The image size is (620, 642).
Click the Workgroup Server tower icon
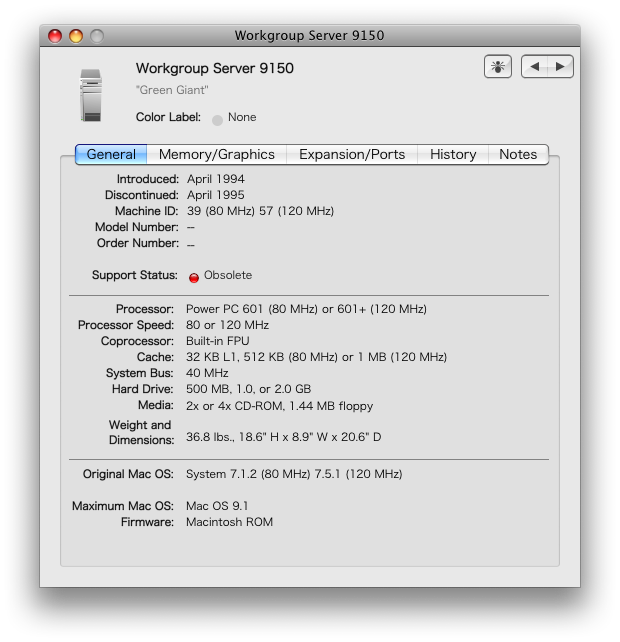[x=91, y=95]
